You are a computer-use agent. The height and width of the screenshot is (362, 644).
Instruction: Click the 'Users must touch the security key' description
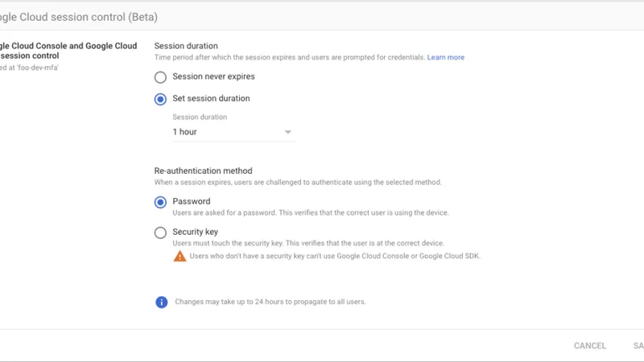tap(308, 243)
